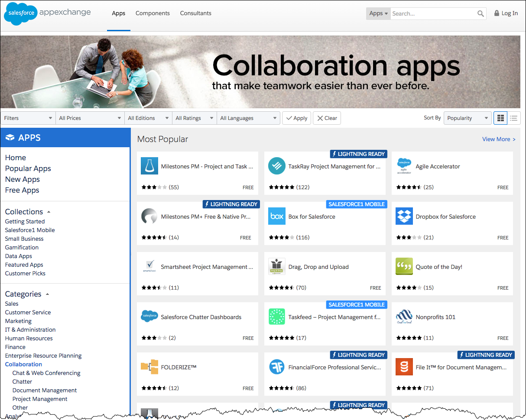Open the Featured Apps collection
Image resolution: width=526 pixels, height=420 pixels.
click(24, 265)
